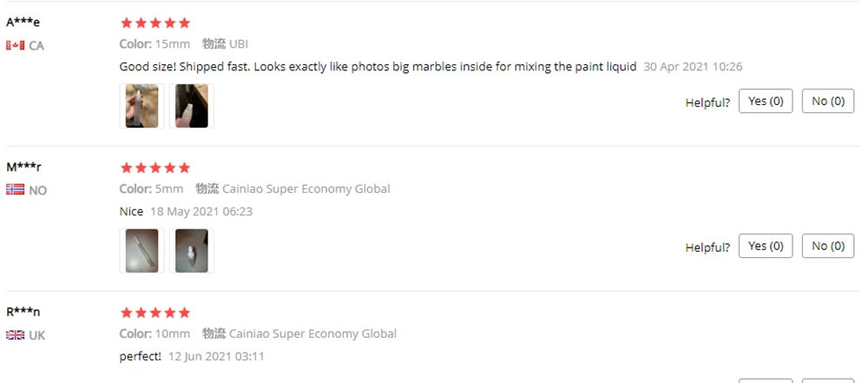Click the Canada flag icon

click(15, 45)
